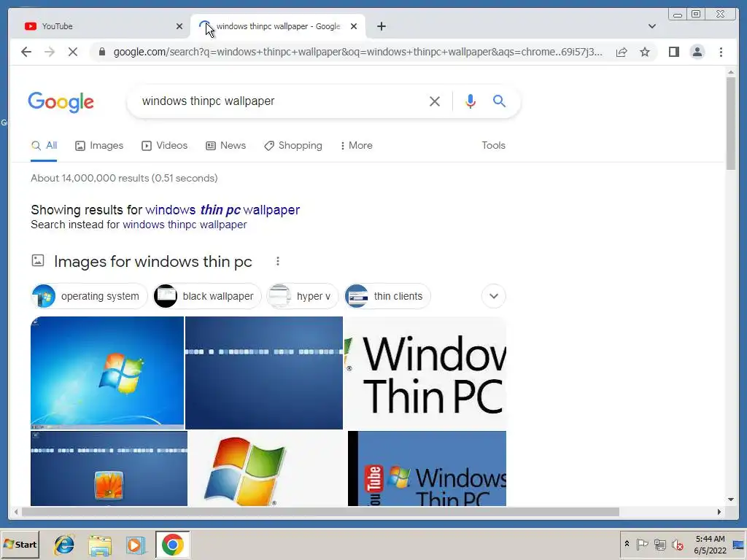Filter images by hyper v
This screenshot has height=560, width=747.
(x=303, y=296)
